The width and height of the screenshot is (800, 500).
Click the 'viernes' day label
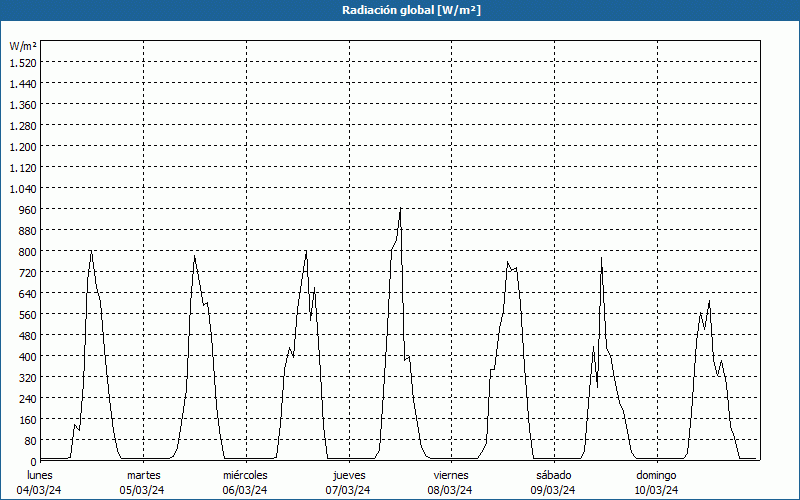[x=451, y=475]
